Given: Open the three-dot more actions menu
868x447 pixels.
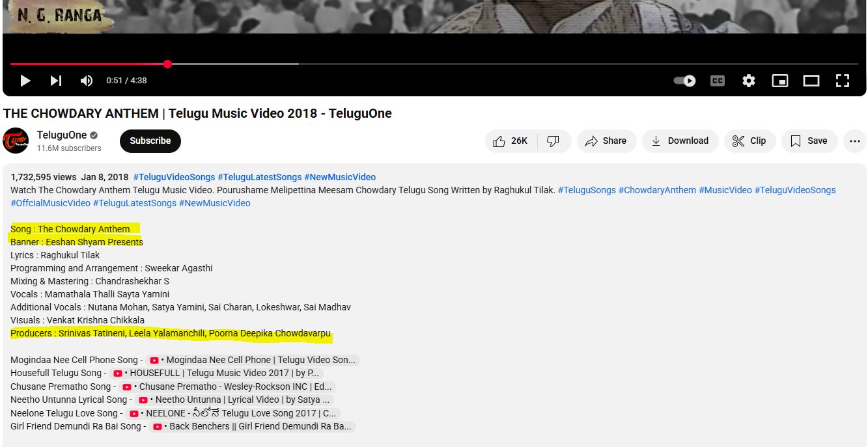Looking at the screenshot, I should click(x=854, y=141).
